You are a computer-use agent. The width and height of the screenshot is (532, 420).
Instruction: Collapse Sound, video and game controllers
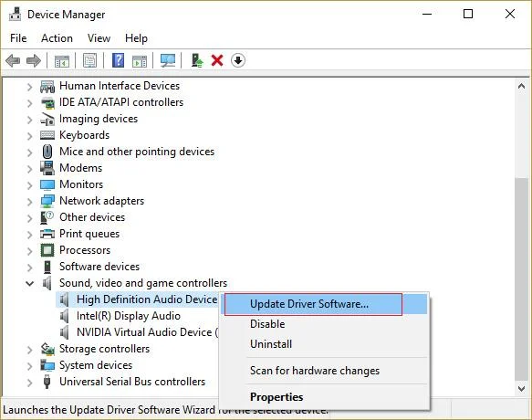point(30,283)
